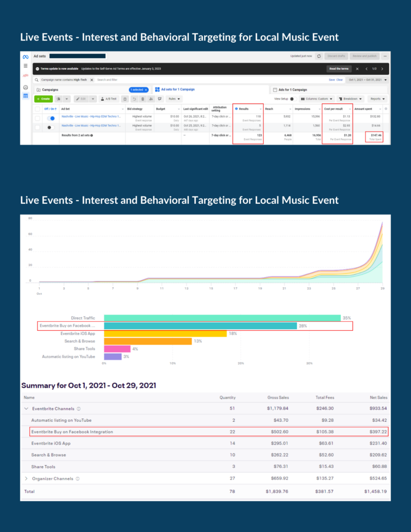The height and width of the screenshot is (532, 411).
Task: Click the red account logo in the sidebar
Action: pos(26,75)
